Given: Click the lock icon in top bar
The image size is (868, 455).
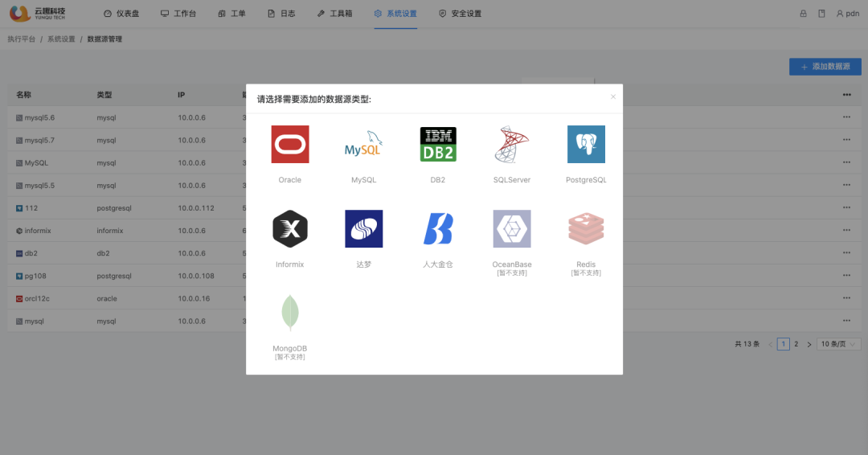Looking at the screenshot, I should click(x=803, y=14).
